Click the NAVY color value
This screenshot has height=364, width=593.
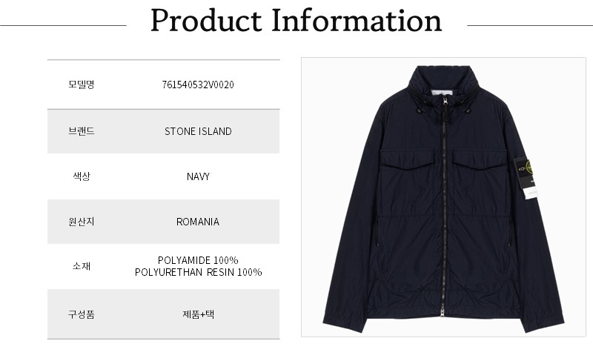tap(198, 176)
